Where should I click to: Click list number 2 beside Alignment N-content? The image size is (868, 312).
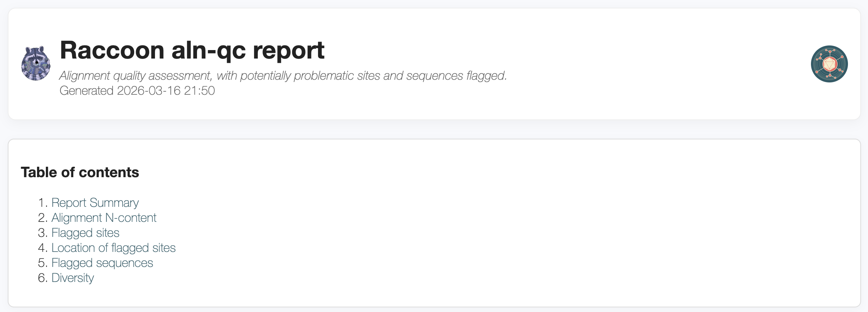(x=42, y=218)
